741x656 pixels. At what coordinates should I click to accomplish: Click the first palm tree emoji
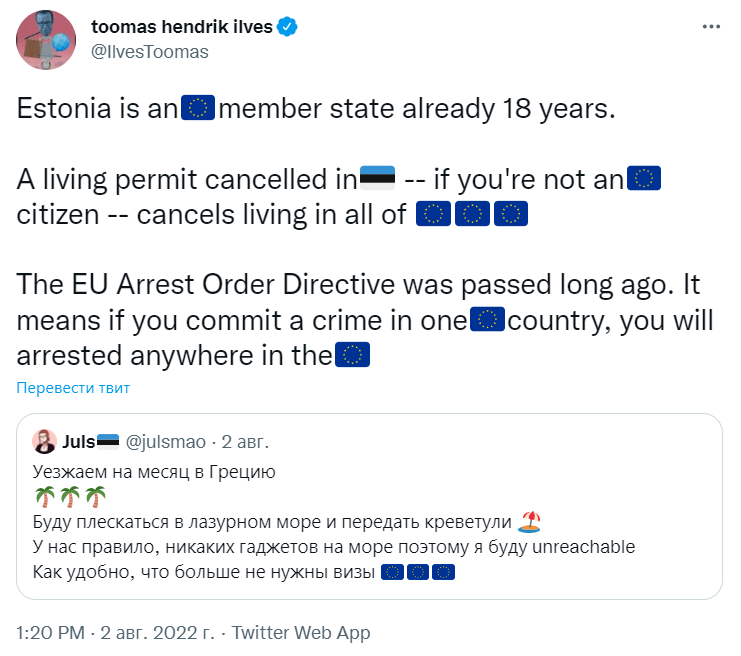tap(46, 496)
